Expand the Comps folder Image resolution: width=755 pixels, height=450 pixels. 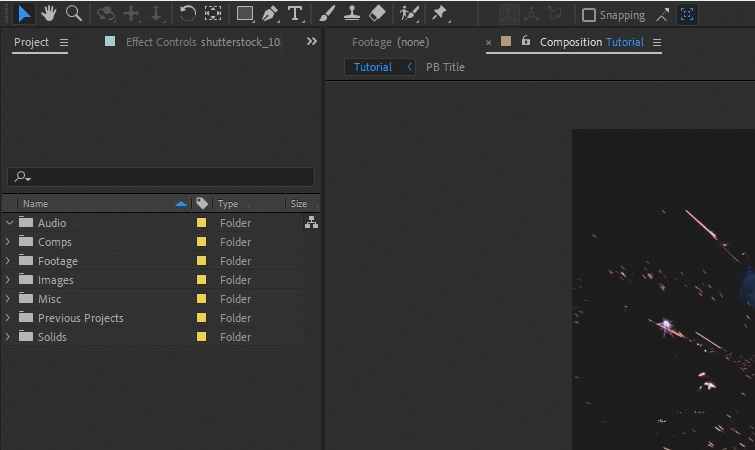[9, 242]
